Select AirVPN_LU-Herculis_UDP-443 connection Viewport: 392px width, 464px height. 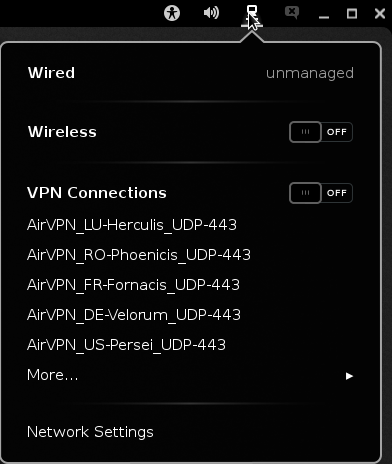click(x=132, y=225)
